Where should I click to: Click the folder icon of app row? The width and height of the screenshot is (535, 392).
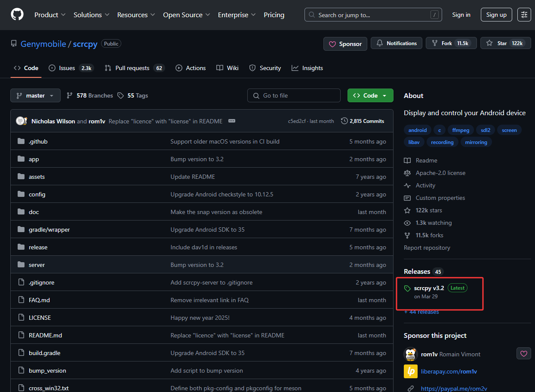pos(21,159)
